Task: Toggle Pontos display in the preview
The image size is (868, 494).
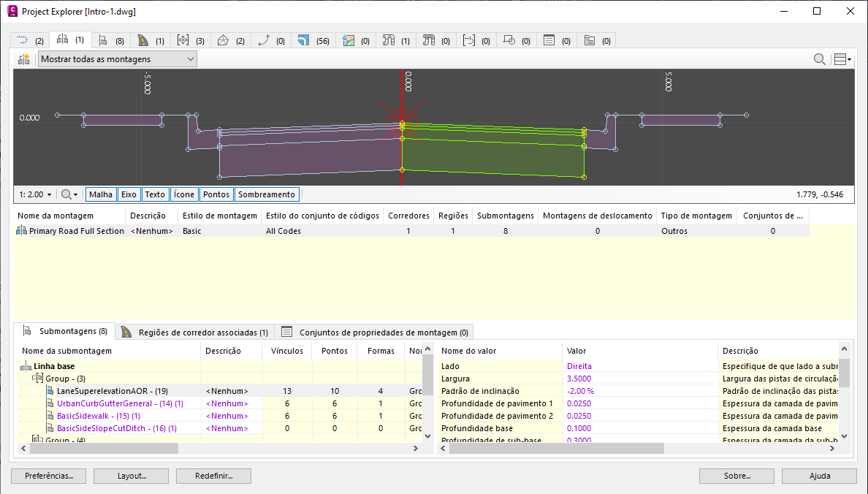Action: pos(216,194)
